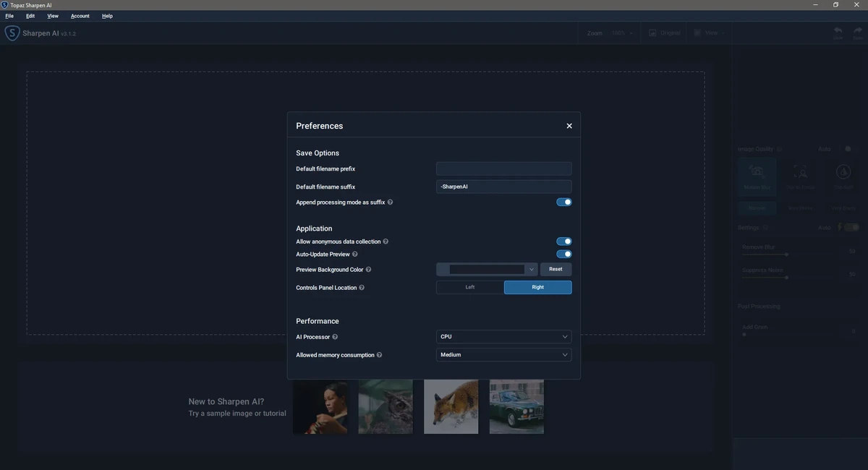
Task: Turn off the Auto-Update Preview switch
Action: 563,254
